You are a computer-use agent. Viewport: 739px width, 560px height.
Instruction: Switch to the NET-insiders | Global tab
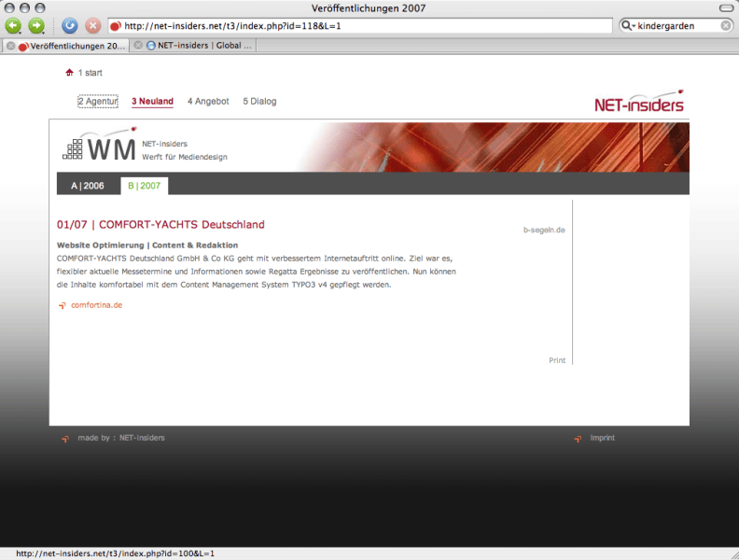tap(200, 46)
